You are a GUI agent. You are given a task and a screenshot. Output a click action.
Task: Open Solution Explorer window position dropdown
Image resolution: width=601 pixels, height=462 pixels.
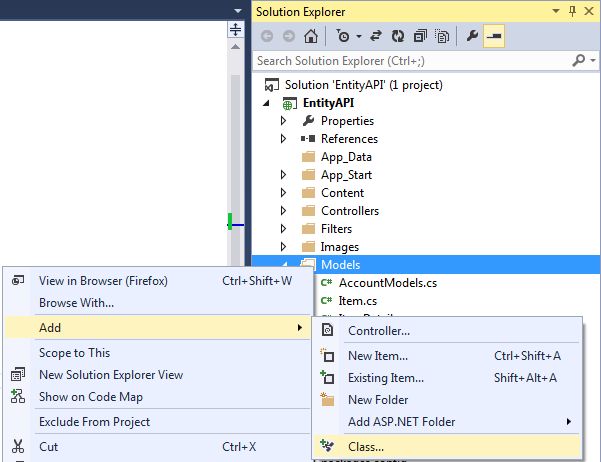(x=556, y=11)
